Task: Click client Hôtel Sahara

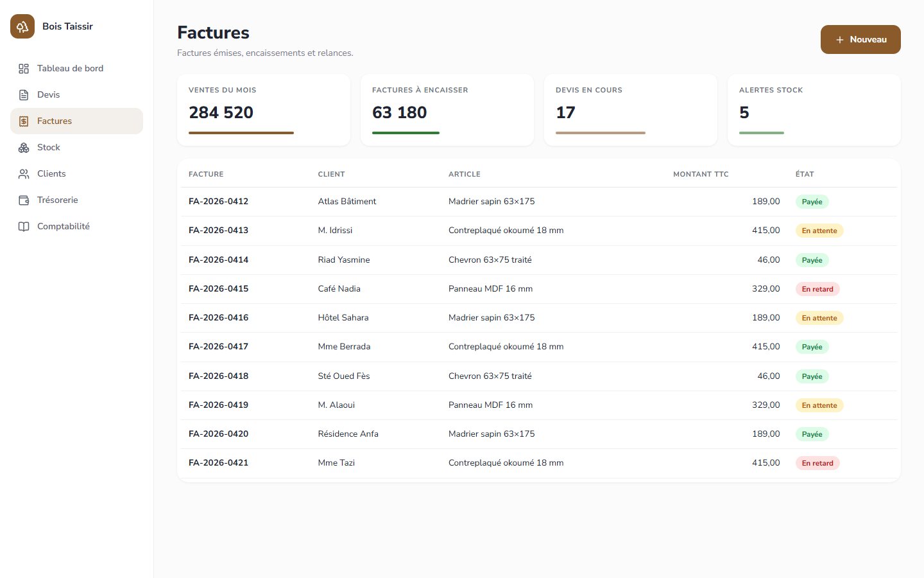Action: pyautogui.click(x=343, y=318)
